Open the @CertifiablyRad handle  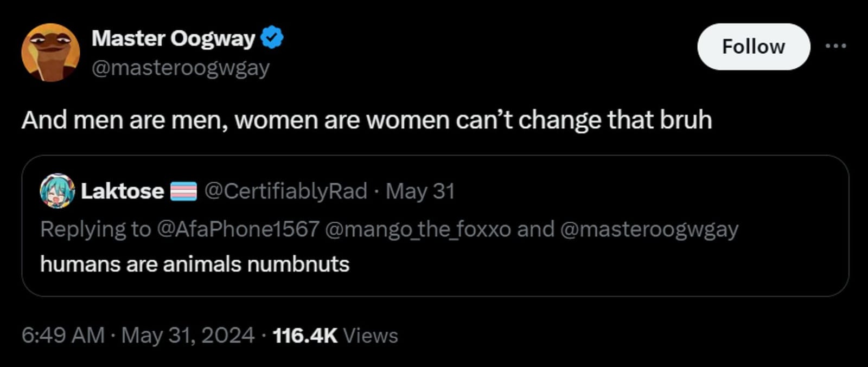[285, 191]
